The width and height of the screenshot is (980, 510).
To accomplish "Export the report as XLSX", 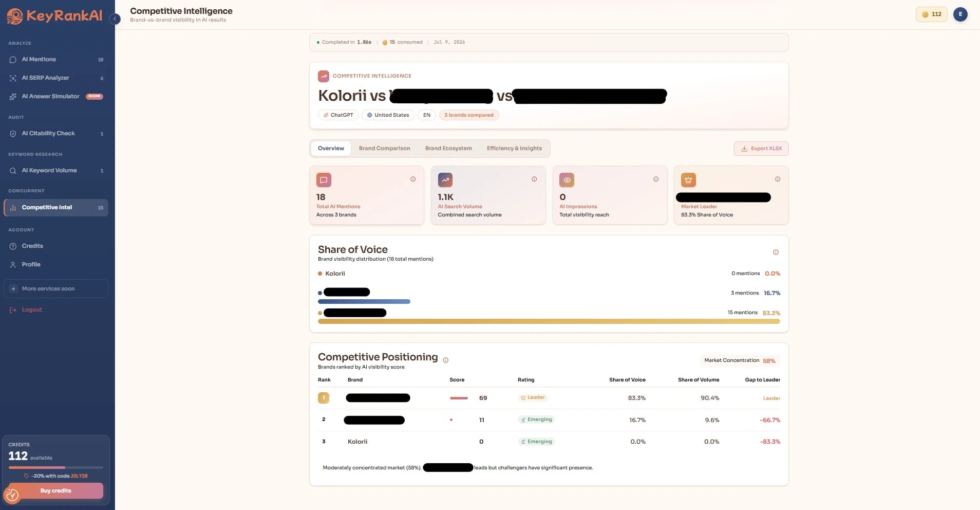I will (761, 149).
